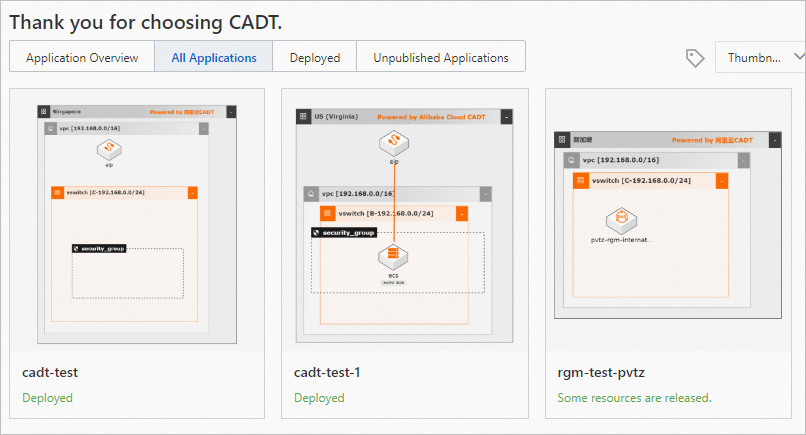Click 'Powered by Alibaba Cloud CADT' text
The width and height of the screenshot is (806, 435).
point(431,117)
